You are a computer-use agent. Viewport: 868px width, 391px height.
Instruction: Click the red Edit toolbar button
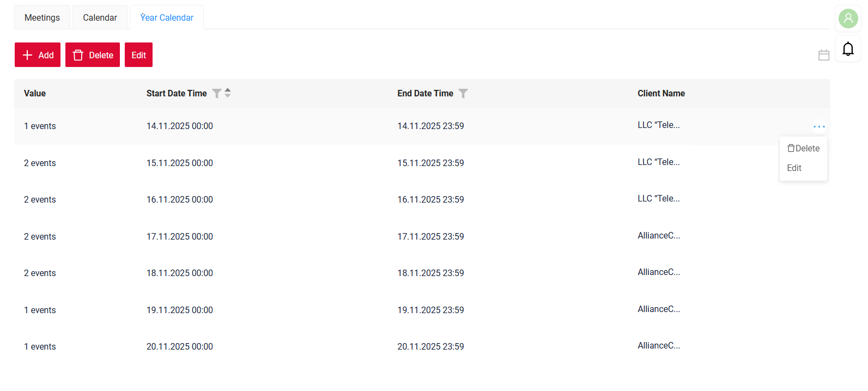[x=138, y=55]
